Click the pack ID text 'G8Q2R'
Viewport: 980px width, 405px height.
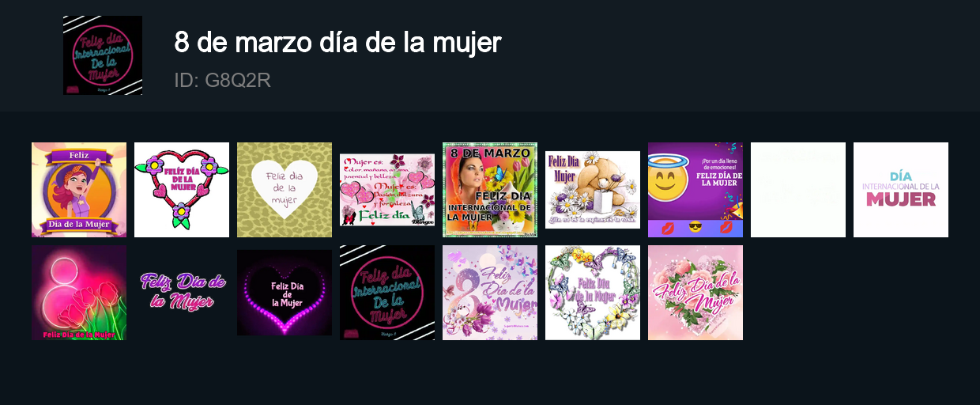pyautogui.click(x=238, y=81)
